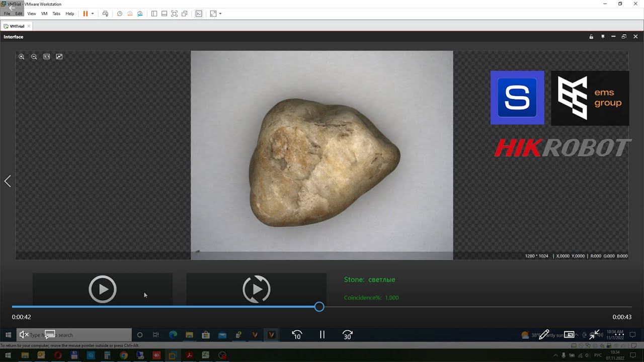644x362 pixels.
Task: Open the VM menu
Action: point(44,14)
